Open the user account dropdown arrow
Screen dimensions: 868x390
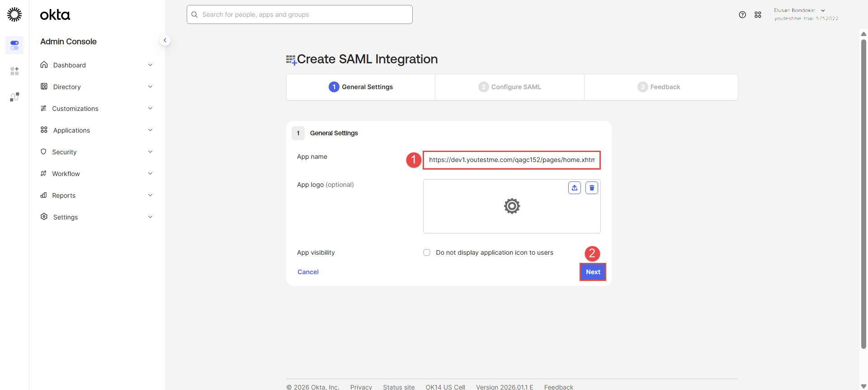[823, 10]
